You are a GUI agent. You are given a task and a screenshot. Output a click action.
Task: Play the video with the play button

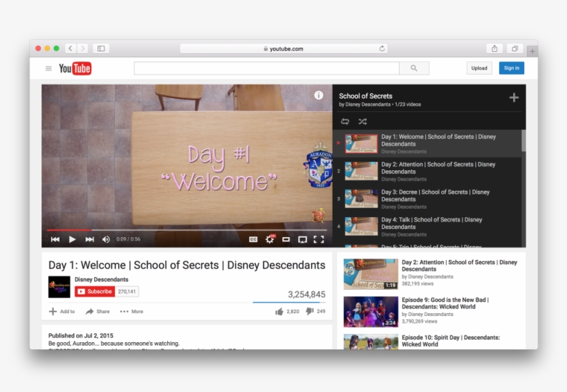72,239
